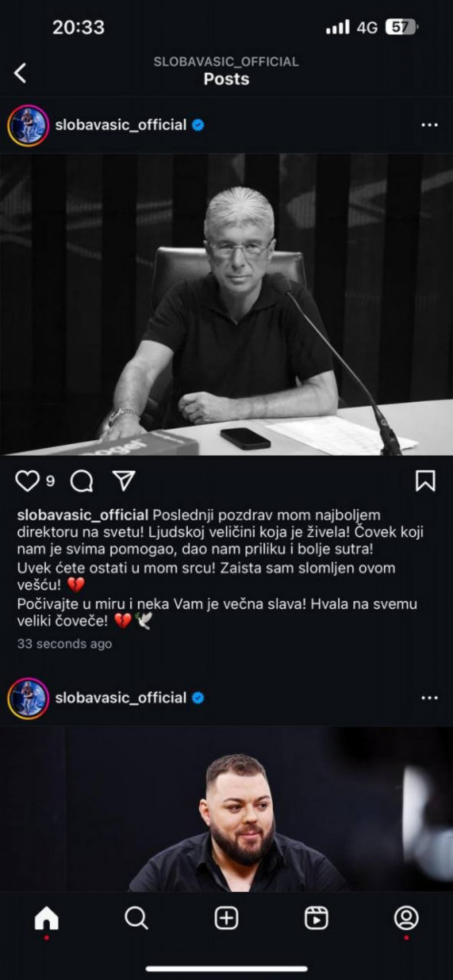Share the post with paper plane icon
The image size is (453, 980).
[x=124, y=481]
